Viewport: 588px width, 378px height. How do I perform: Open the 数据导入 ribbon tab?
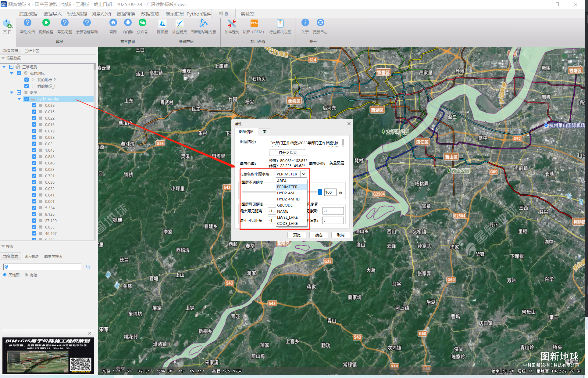pyautogui.click(x=53, y=14)
